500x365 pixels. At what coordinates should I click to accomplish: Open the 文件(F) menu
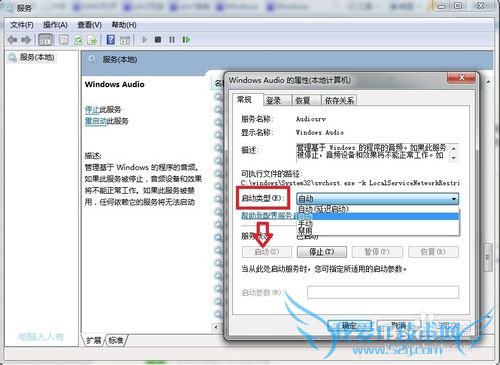pyautogui.click(x=22, y=25)
